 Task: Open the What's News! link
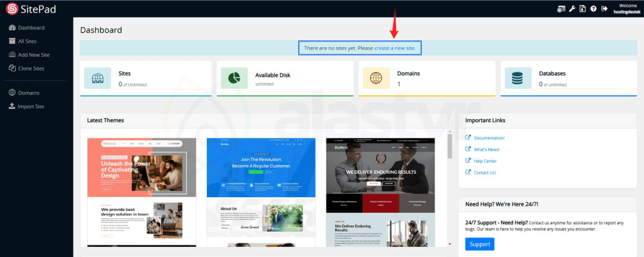[x=487, y=150]
